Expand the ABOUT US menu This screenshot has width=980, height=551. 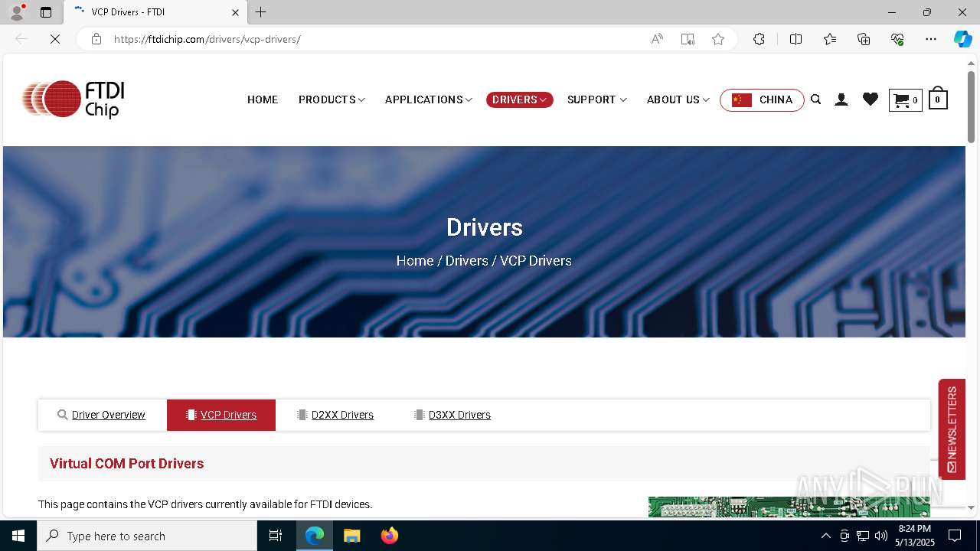pos(678,99)
